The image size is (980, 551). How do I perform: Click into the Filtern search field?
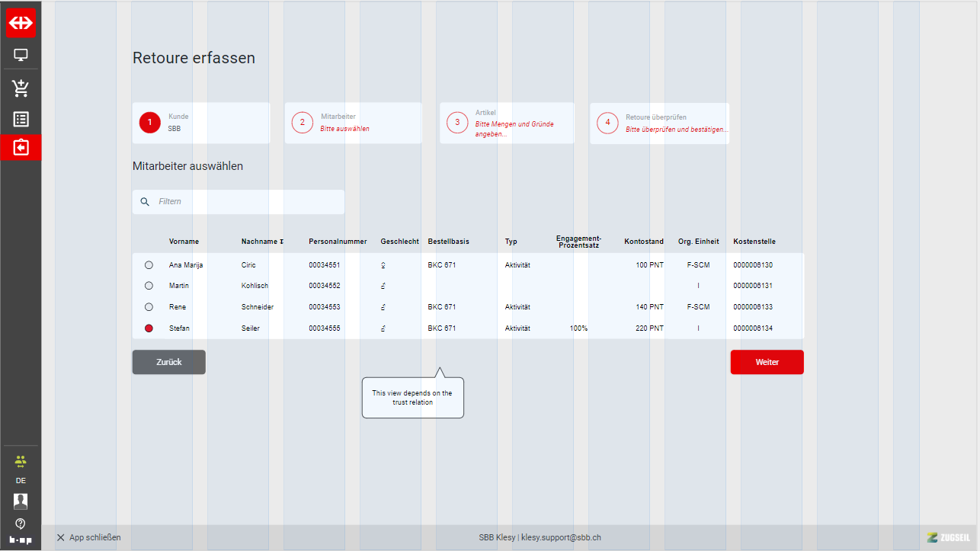[x=244, y=202]
